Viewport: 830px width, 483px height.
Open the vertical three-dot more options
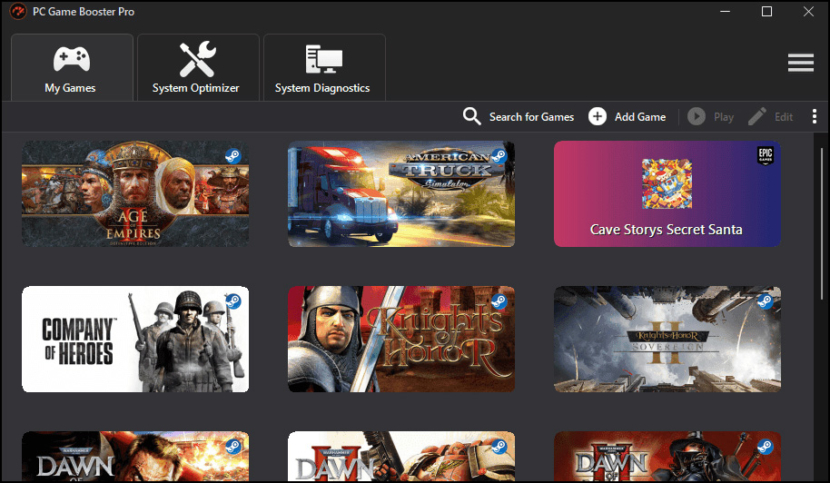point(814,117)
